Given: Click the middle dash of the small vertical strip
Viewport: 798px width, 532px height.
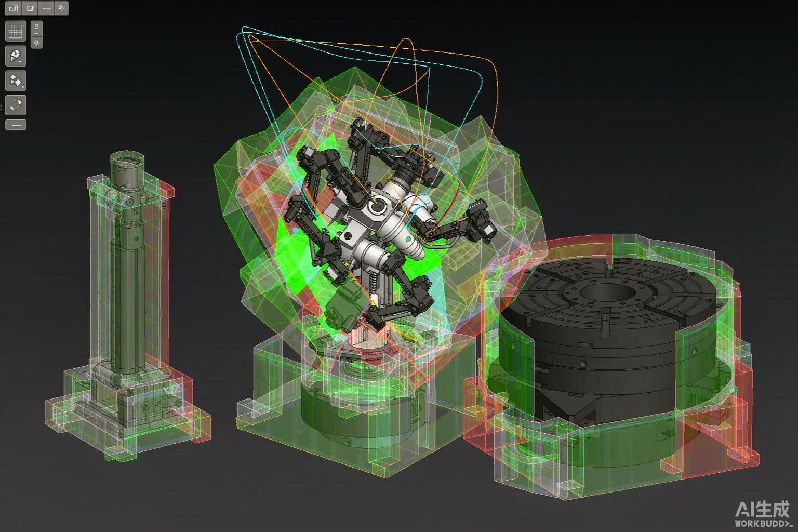Looking at the screenshot, I should pyautogui.click(x=36, y=34).
